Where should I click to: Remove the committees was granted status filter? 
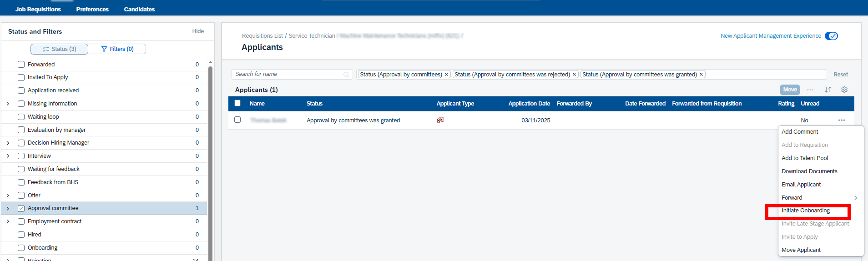701,74
